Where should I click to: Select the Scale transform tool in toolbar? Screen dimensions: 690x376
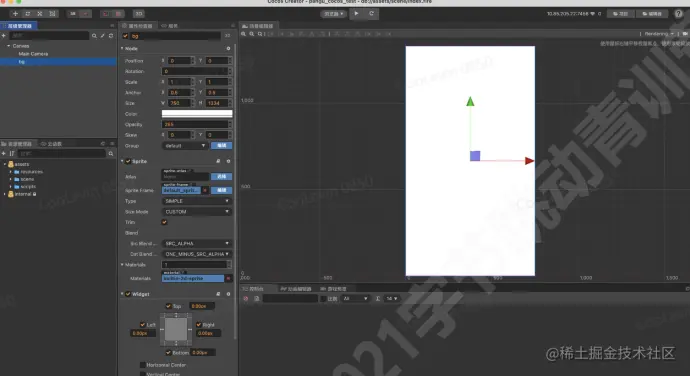pyautogui.click(x=40, y=14)
